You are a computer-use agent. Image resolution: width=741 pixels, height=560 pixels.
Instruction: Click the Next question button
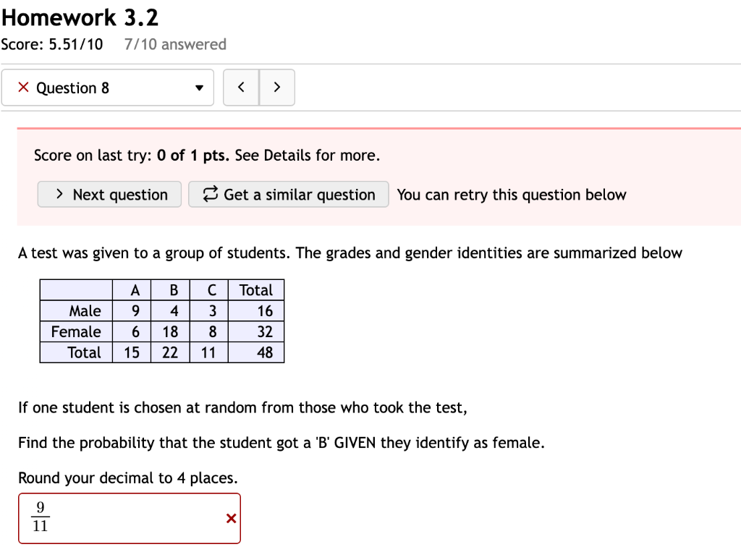pyautogui.click(x=109, y=194)
